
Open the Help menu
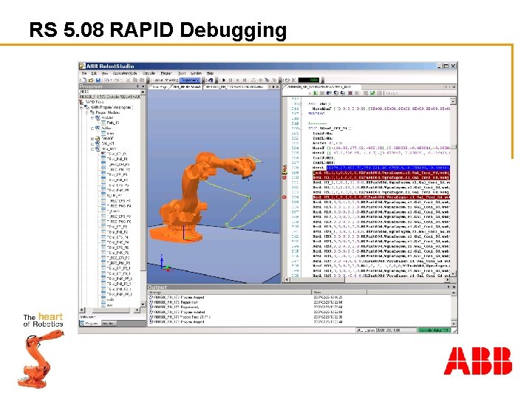coord(210,73)
